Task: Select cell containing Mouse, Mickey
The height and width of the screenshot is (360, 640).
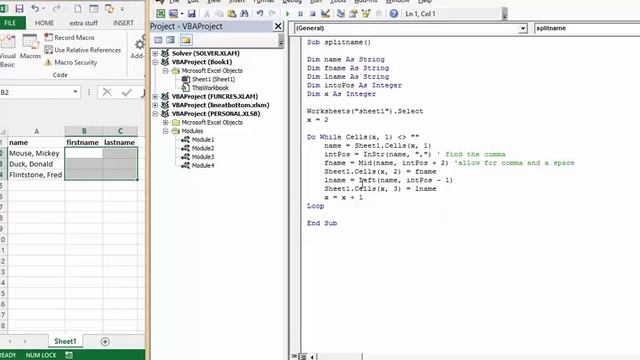Action: [36, 153]
